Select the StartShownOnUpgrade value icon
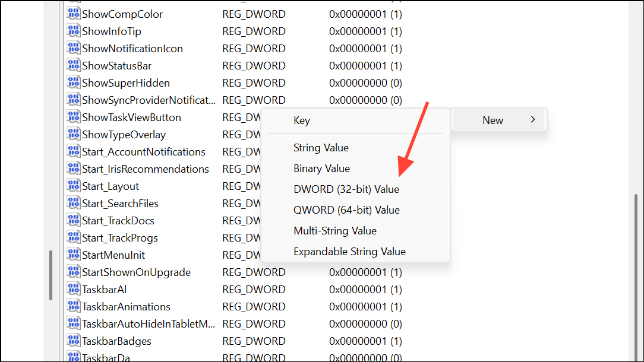Screen dimensions: 644x362 tap(73, 272)
